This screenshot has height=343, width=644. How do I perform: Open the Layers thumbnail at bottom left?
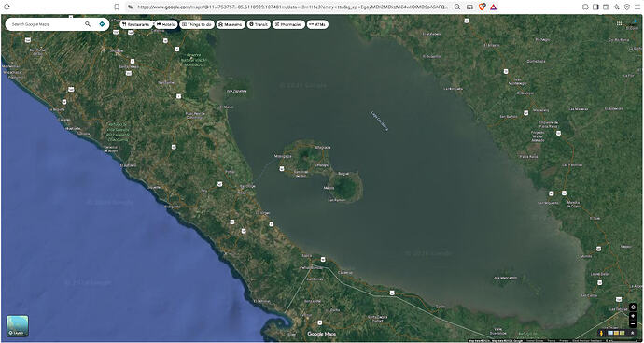point(18,326)
